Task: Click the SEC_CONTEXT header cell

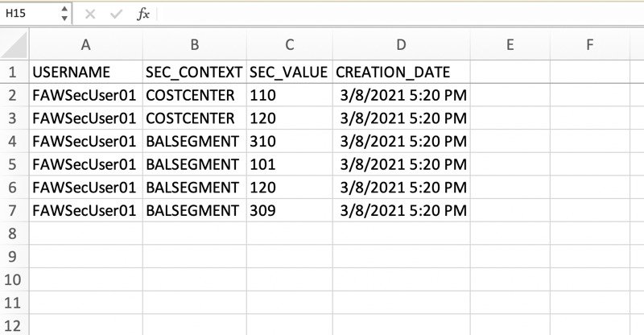Action: pyautogui.click(x=194, y=72)
